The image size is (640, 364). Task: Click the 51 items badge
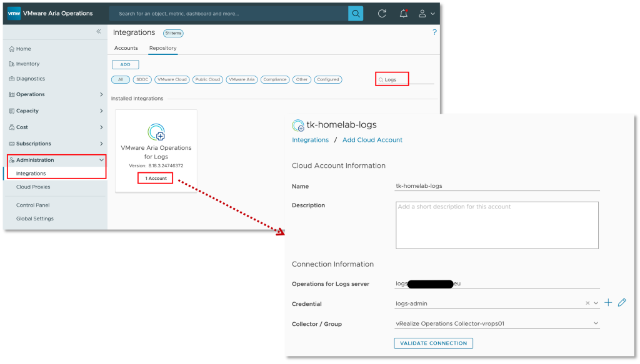point(173,34)
